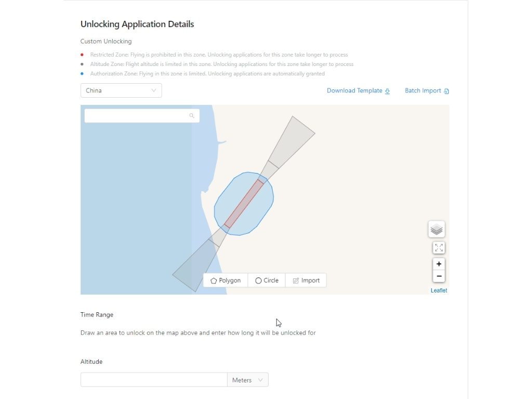Click the Batch Import link
The height and width of the screenshot is (399, 532).
pos(427,90)
